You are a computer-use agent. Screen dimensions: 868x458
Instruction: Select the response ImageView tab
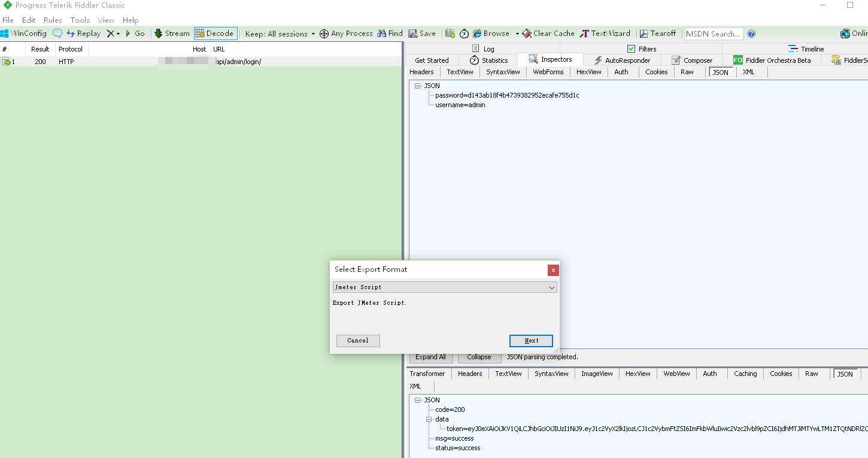click(597, 374)
